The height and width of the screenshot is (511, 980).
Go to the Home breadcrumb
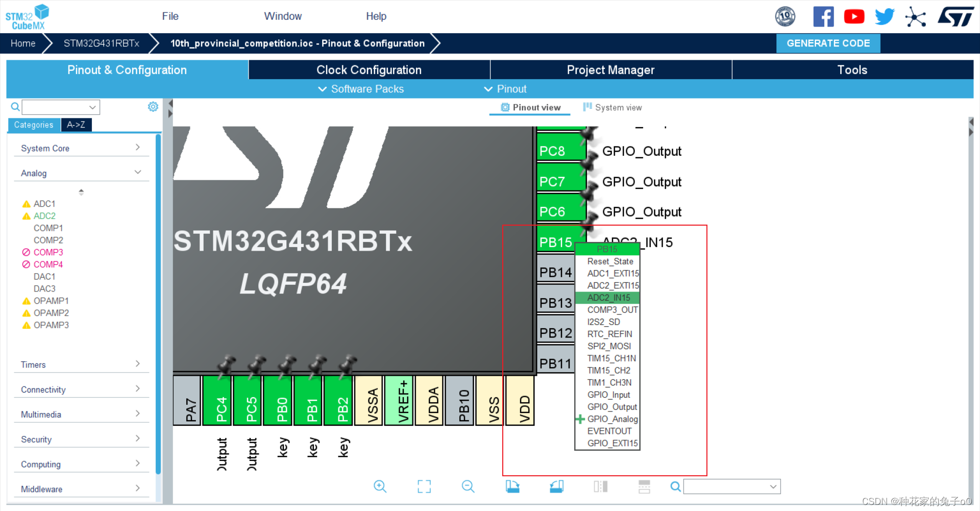pos(23,43)
